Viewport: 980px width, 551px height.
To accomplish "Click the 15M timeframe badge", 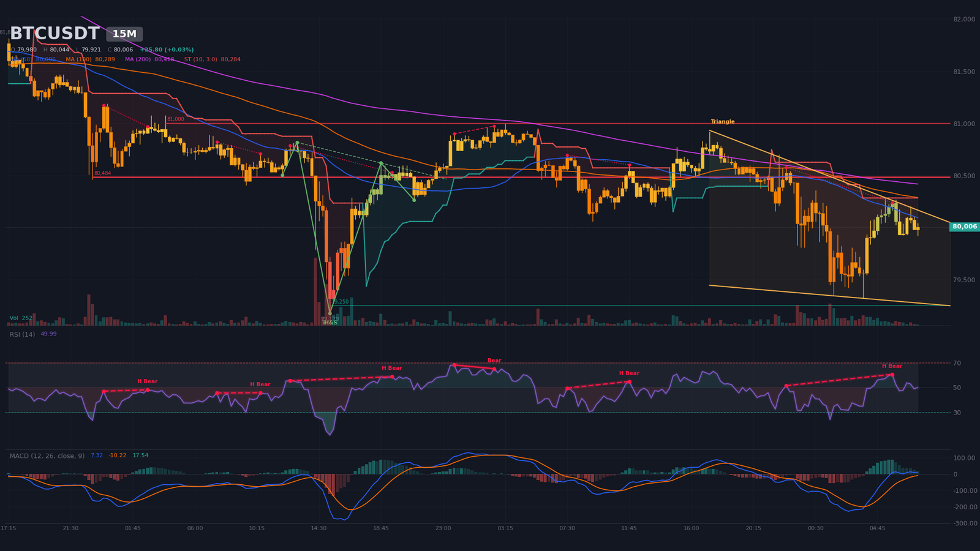I will click(x=124, y=34).
